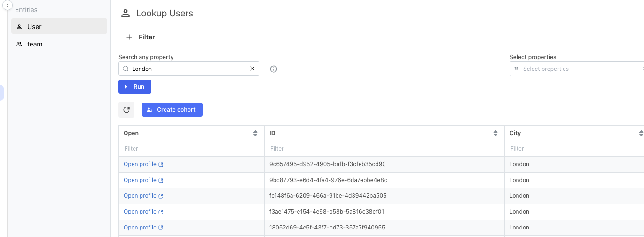Create cohort from results
644x237 pixels.
(172, 110)
